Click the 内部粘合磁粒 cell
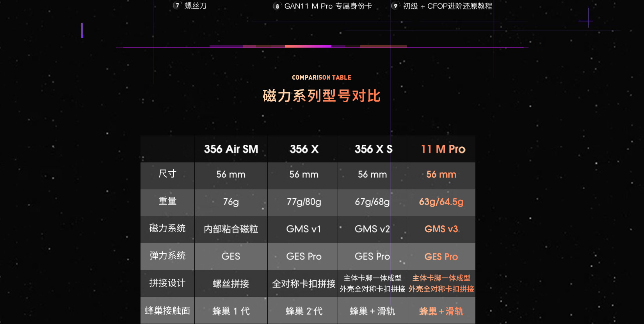644x324 pixels. point(231,229)
